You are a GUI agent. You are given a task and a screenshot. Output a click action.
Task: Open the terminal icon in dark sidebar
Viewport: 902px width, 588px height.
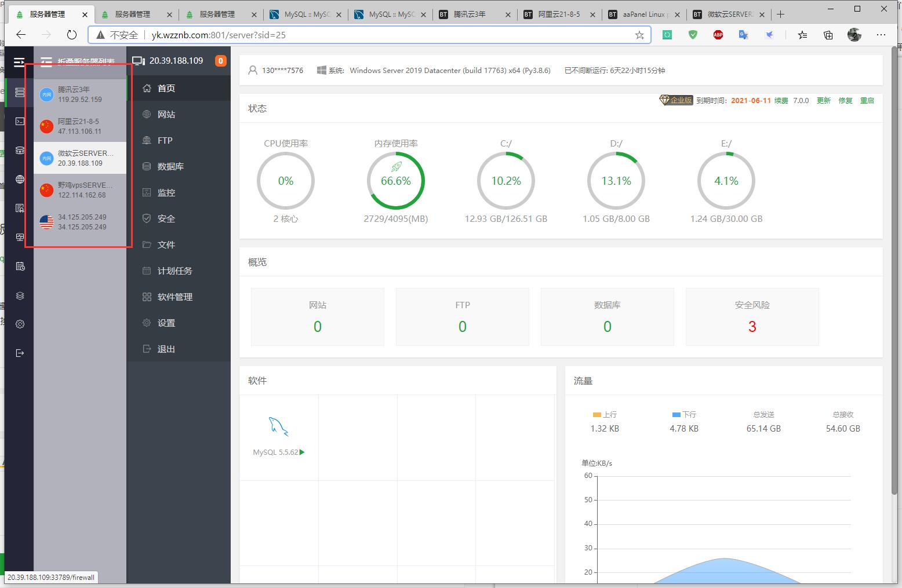[20, 121]
